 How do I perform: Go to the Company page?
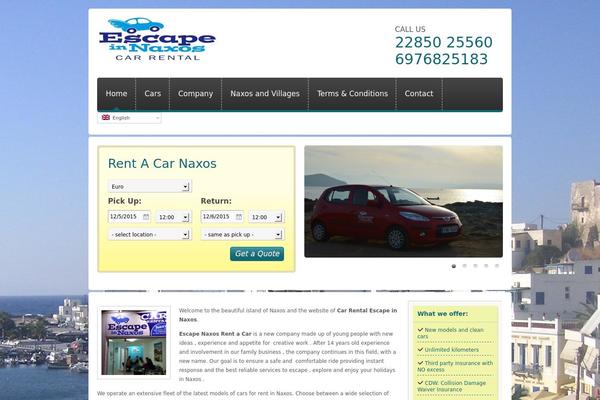[x=196, y=94]
